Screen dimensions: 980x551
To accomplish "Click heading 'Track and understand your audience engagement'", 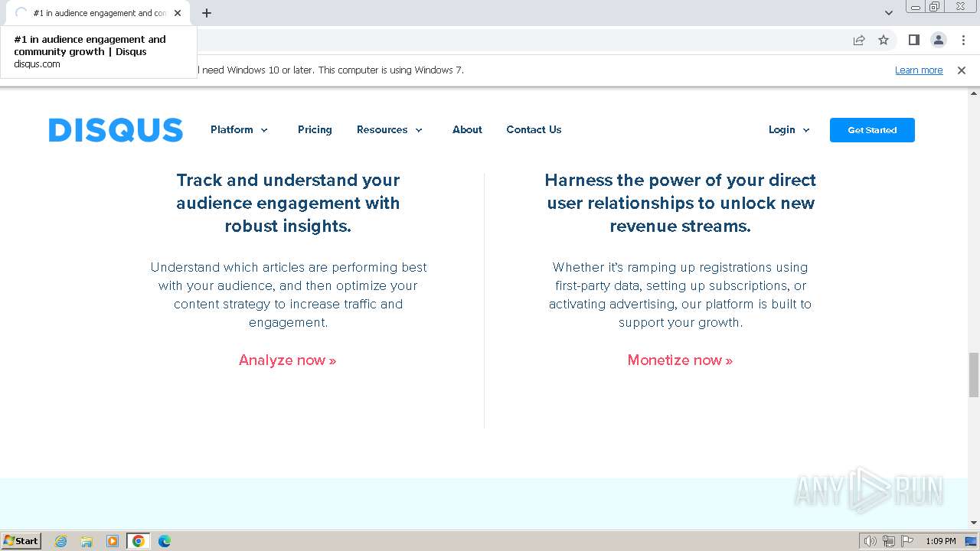I will [288, 203].
